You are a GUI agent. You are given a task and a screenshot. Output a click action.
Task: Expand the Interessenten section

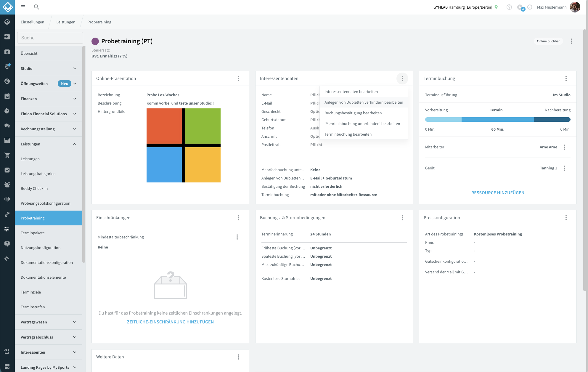74,352
